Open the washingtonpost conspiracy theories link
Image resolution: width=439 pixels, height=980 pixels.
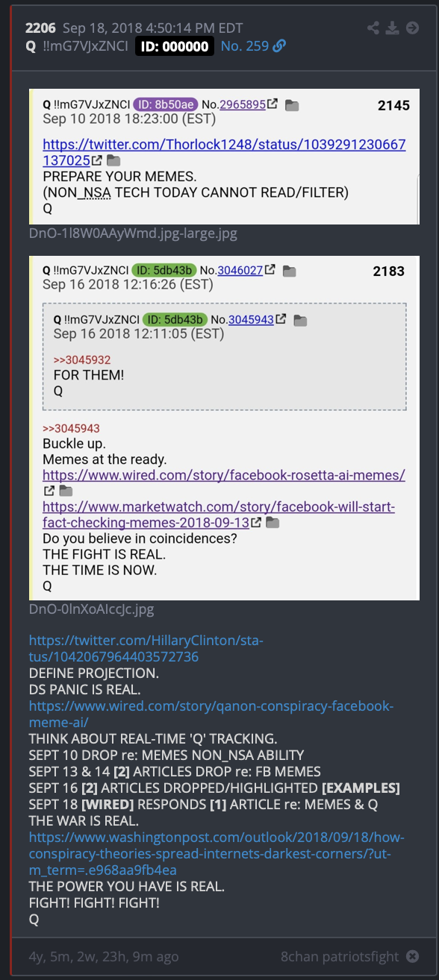[x=221, y=854]
